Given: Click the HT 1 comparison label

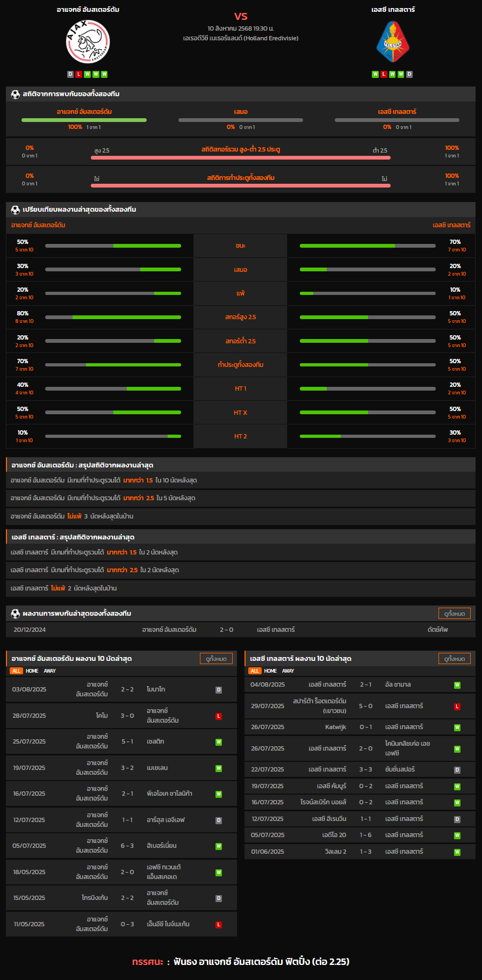Looking at the screenshot, I should [240, 388].
